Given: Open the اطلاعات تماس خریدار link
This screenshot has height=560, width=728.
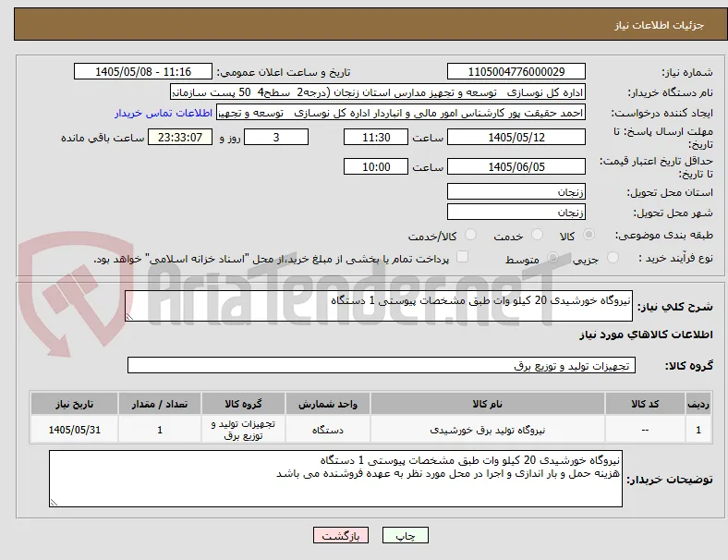Looking at the screenshot, I should click(164, 113).
